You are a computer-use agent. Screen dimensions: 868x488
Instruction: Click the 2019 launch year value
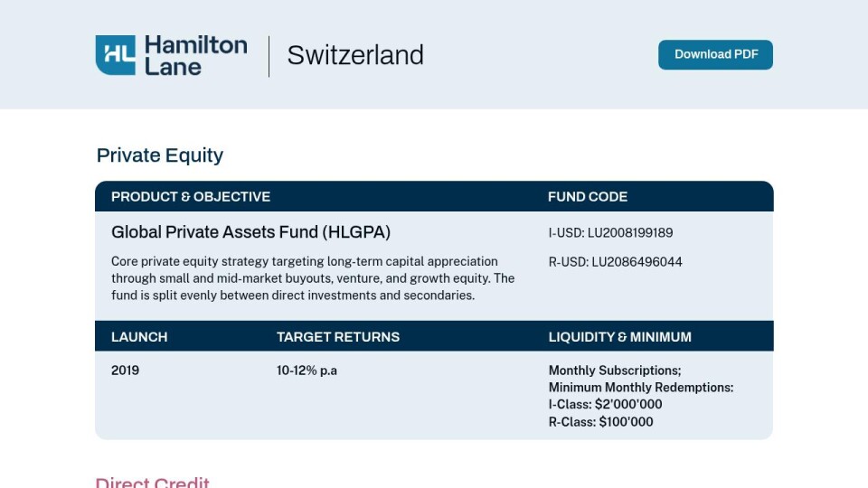click(x=125, y=371)
